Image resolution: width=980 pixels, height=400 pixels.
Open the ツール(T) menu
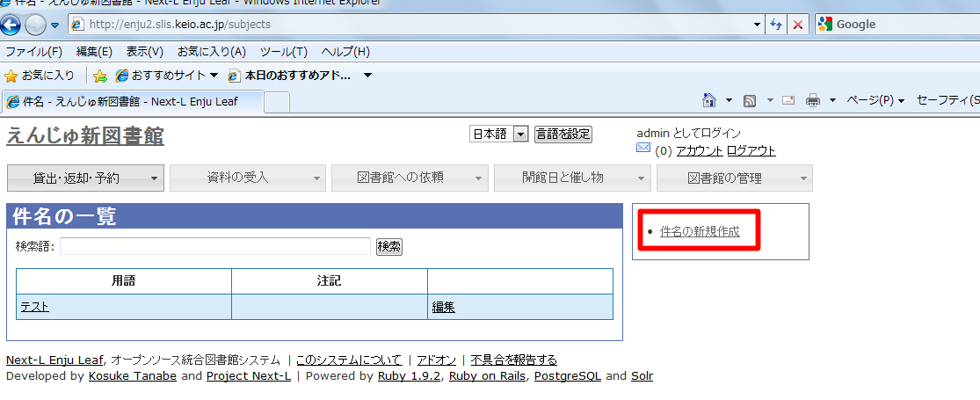coord(283,52)
